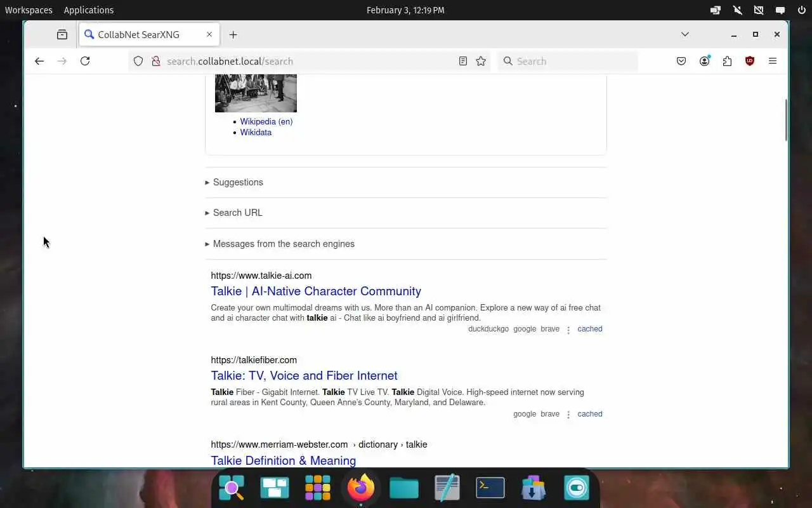Open the settings toggle dock icon

pyautogui.click(x=577, y=488)
